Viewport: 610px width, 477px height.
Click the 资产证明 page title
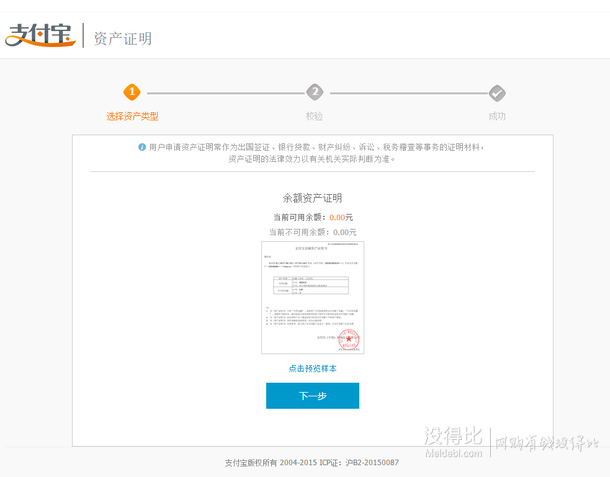pyautogui.click(x=123, y=39)
